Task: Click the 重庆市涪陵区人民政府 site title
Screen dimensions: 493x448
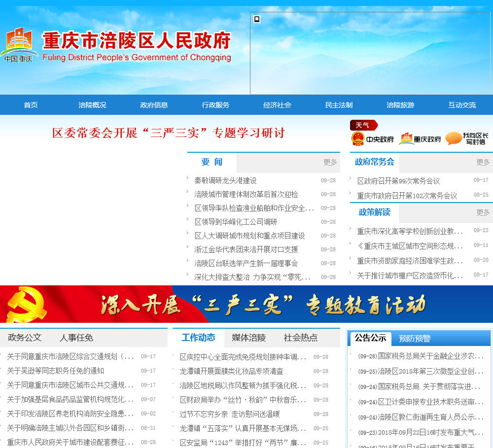Action: (137, 40)
